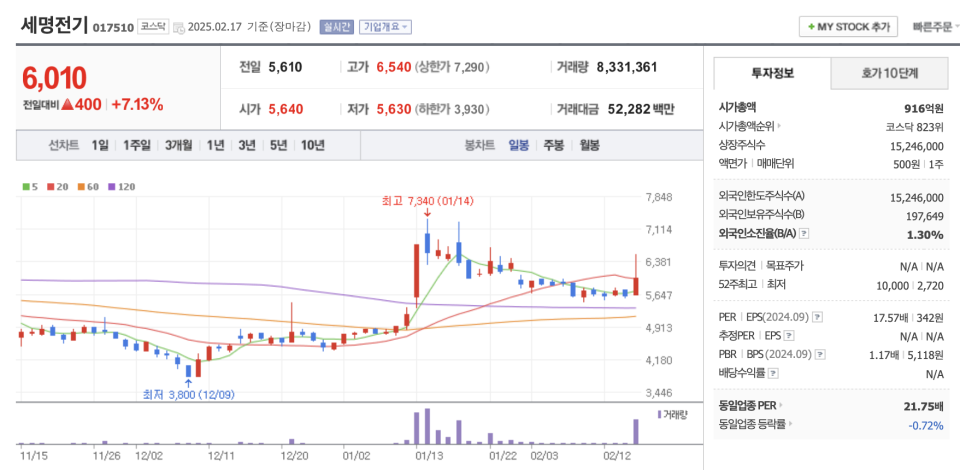Click the arrow next to 시가총액순위
Screen dimensions: 966x470
[780, 126]
